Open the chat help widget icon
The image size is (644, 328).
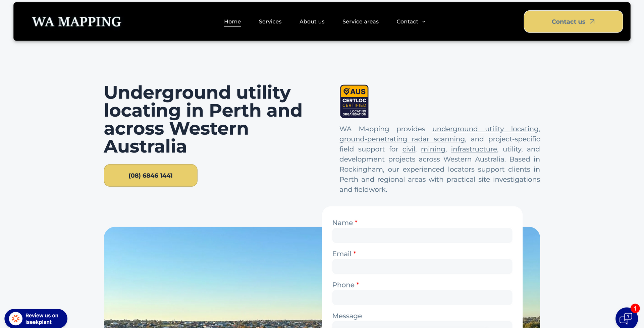(x=626, y=318)
